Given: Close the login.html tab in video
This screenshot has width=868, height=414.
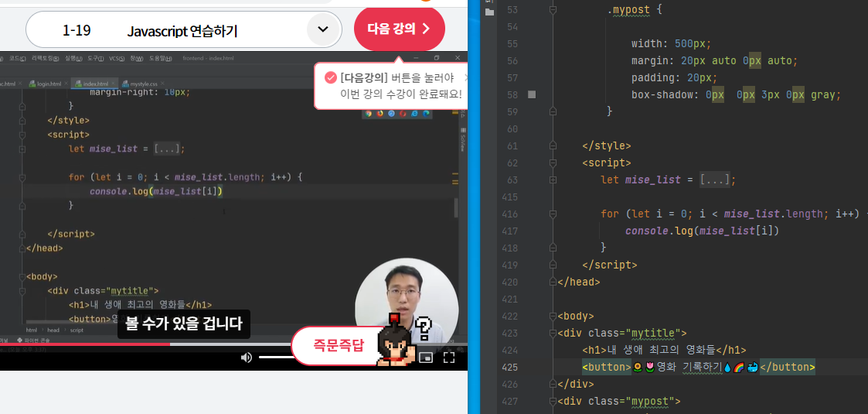Looking at the screenshot, I should pyautogui.click(x=66, y=83).
